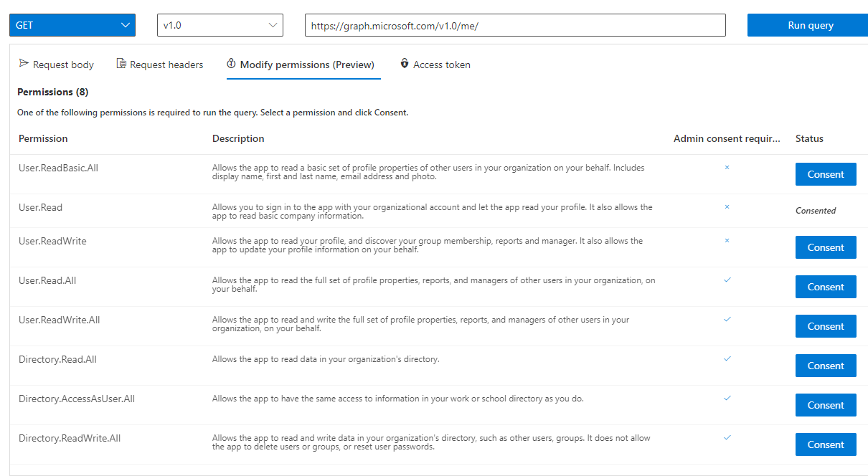Viewport: 868px width, 476px height.
Task: Click the User.Read.All permission name
Action: (x=47, y=280)
